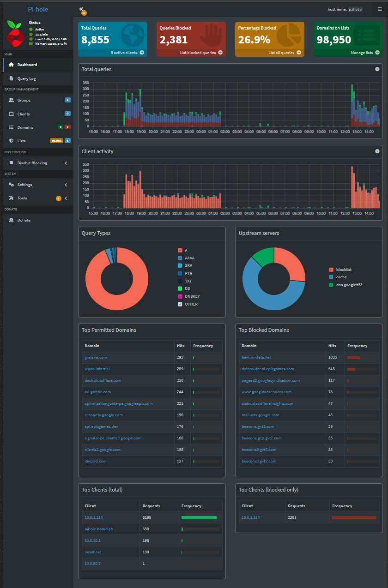This screenshot has height=588, width=388.
Task: Click the arrow icon beside Manage lists
Action: click(x=377, y=53)
